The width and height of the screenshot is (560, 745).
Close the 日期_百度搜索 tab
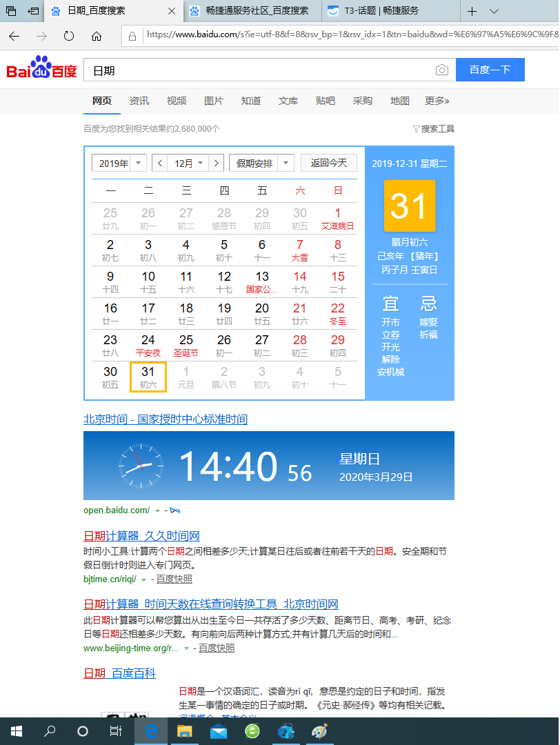[x=172, y=11]
